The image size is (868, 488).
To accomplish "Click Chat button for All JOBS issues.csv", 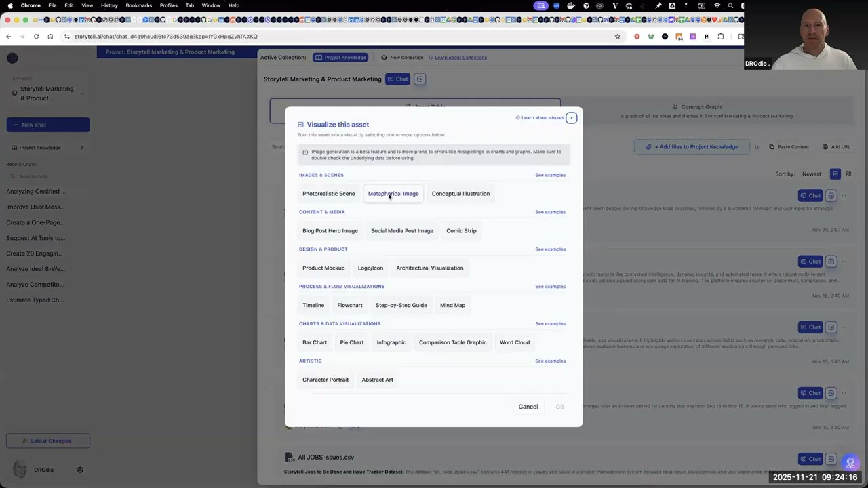I will pos(810,460).
